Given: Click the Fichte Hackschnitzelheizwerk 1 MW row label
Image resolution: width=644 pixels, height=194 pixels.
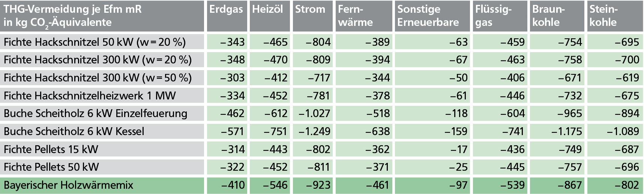Looking at the screenshot, I should click(x=90, y=96).
